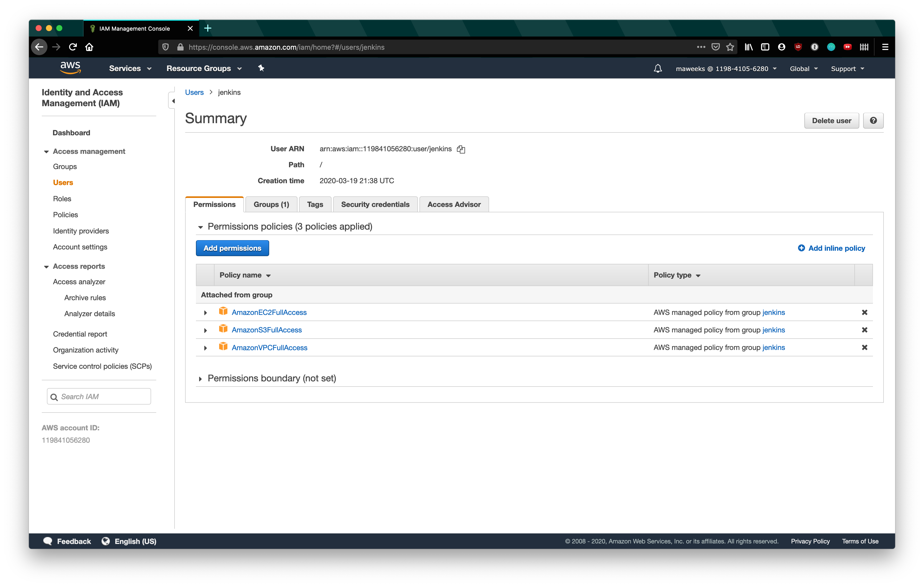Expand the Permissions boundary section
Image resolution: width=924 pixels, height=587 pixels.
(x=200, y=378)
